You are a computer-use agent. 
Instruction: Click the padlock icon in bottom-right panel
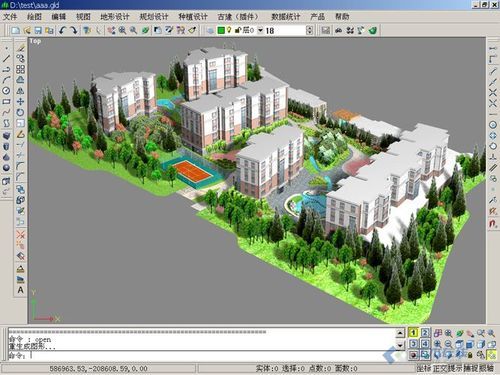coord(470,355)
